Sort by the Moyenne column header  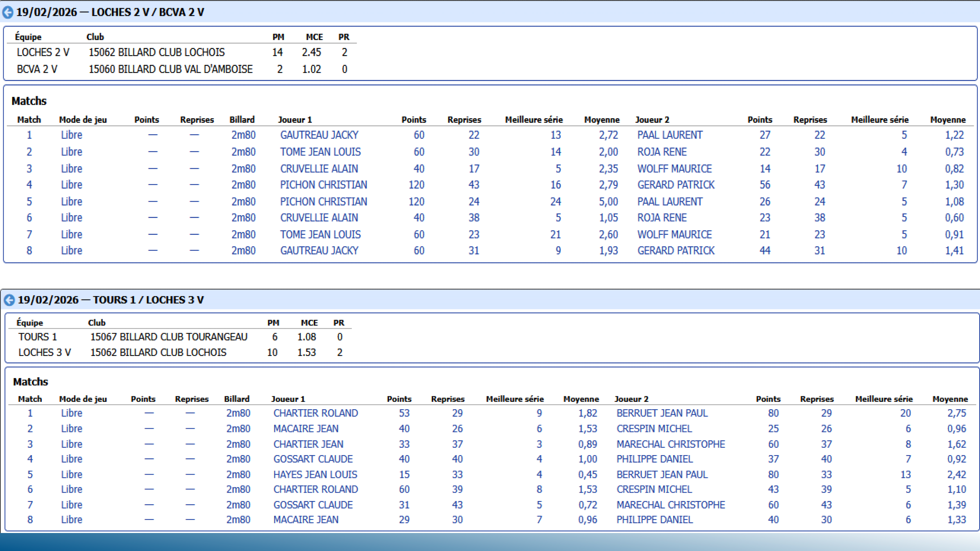[x=602, y=119]
